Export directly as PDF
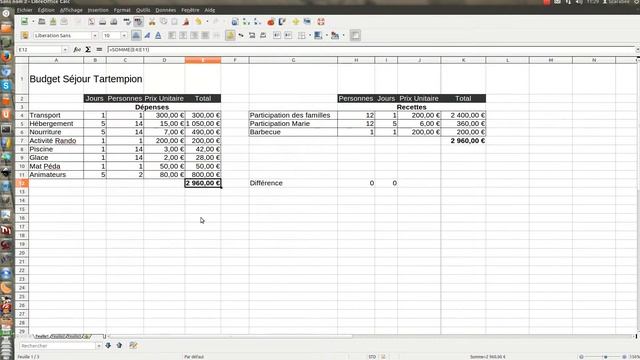This screenshot has height=360, width=640. point(91,22)
